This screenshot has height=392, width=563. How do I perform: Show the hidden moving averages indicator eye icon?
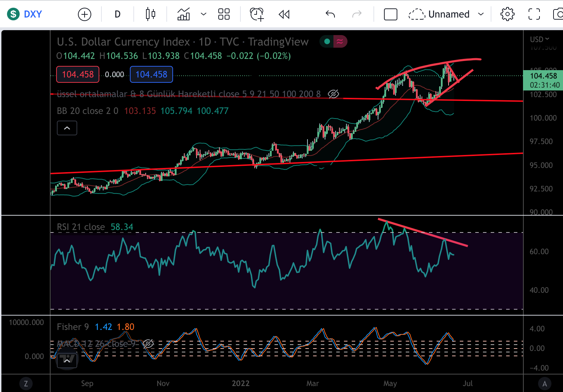333,94
